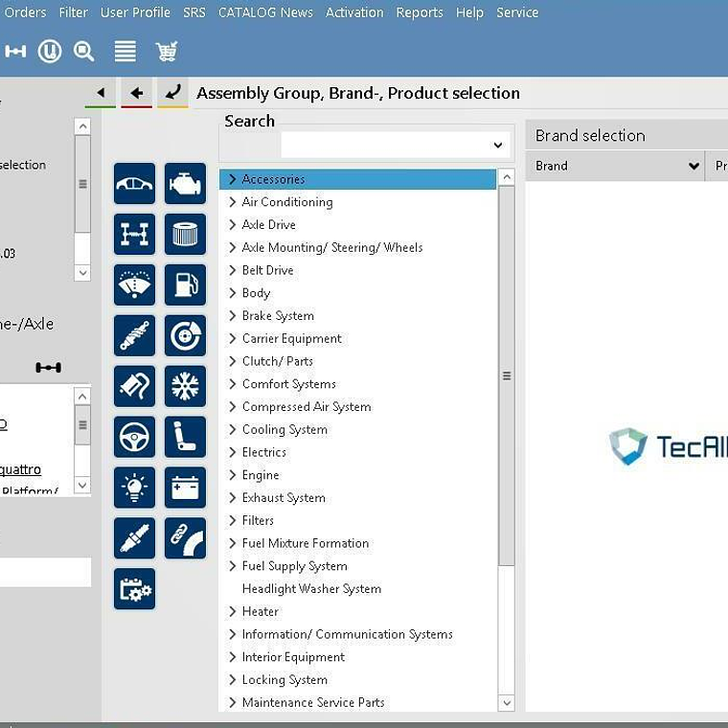Viewport: 728px width, 728px height.
Task: Select Headlight Washer System in list
Action: [311, 589]
